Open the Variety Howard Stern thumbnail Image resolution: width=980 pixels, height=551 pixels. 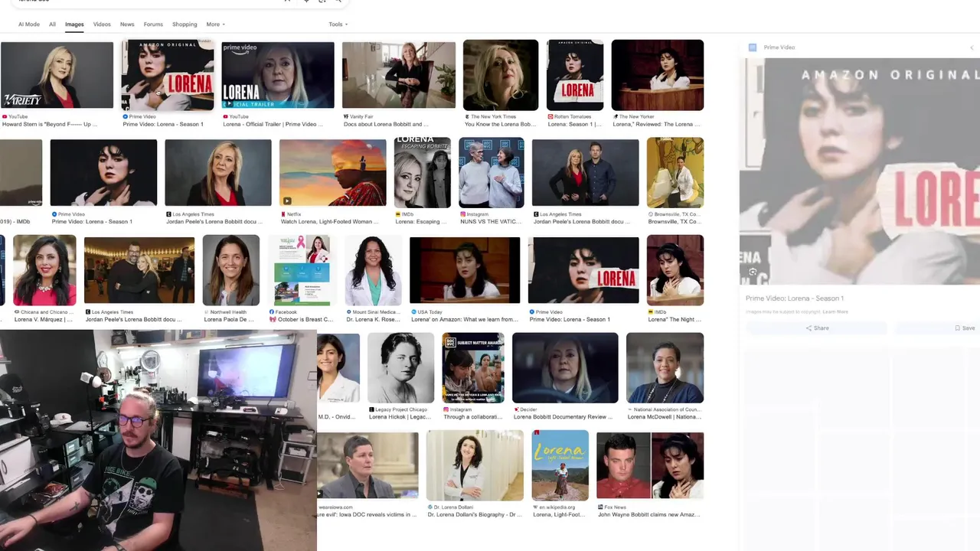[x=57, y=76]
